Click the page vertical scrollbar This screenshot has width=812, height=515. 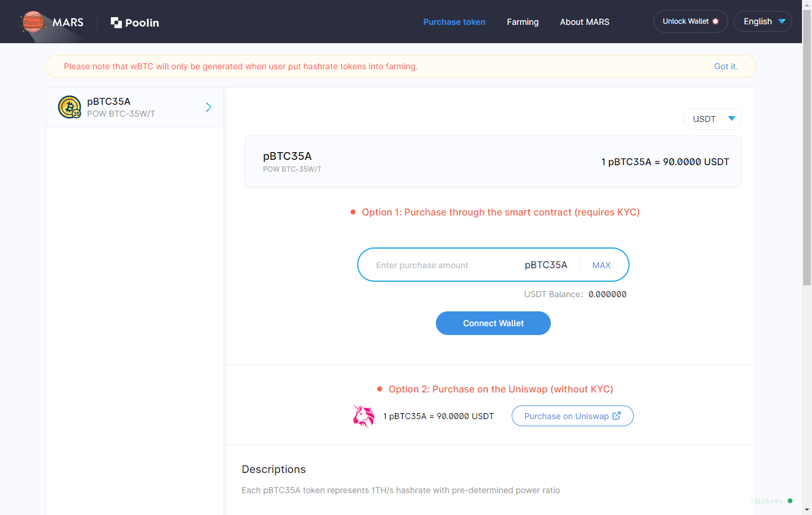[x=807, y=148]
